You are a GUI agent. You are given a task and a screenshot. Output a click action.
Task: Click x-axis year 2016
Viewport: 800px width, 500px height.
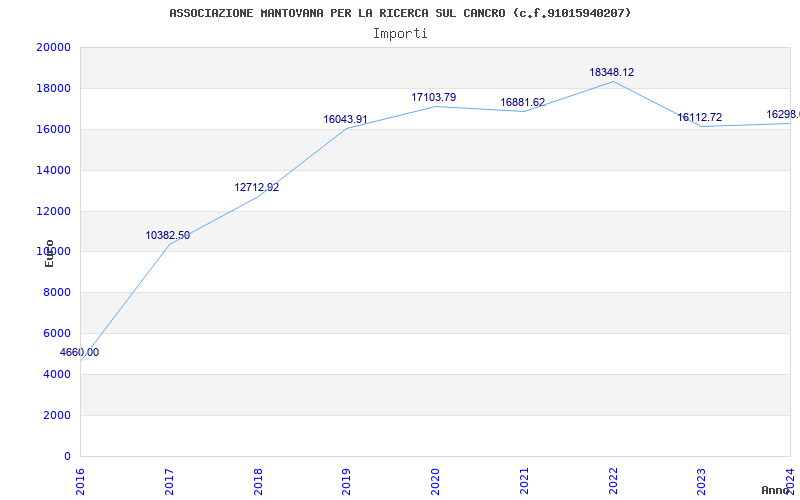tap(80, 482)
